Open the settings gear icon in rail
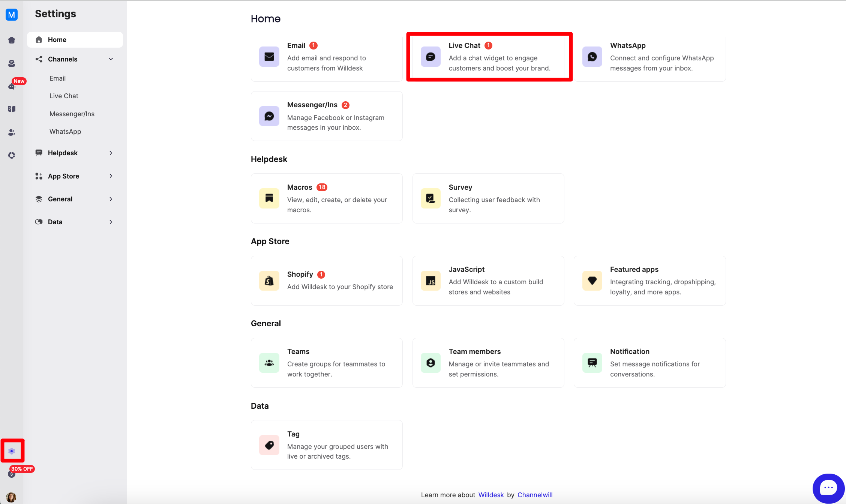The image size is (846, 504). (x=12, y=451)
